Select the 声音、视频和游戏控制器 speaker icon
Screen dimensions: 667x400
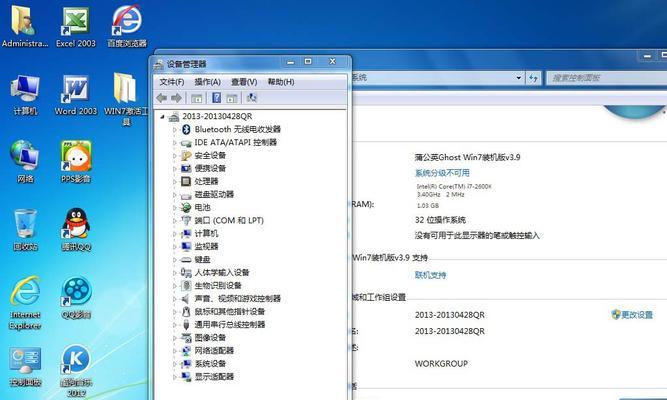point(186,299)
